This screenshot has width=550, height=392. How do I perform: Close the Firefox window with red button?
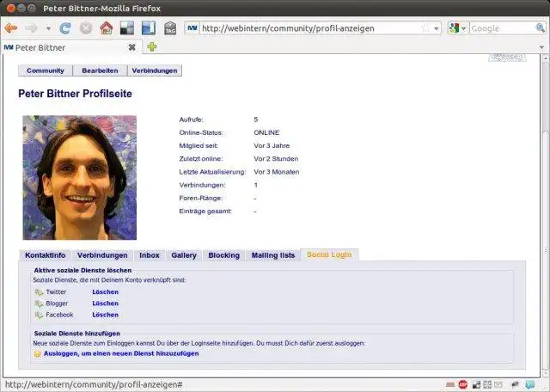(11, 8)
